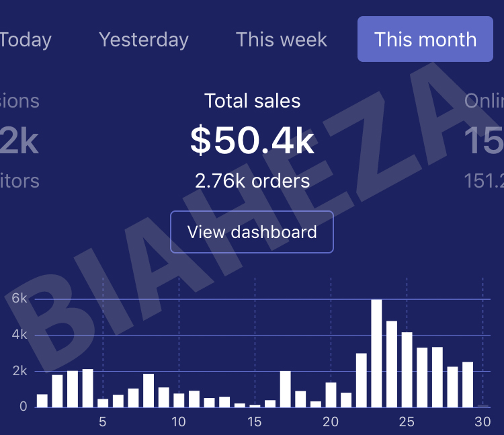
Task: Select the Yesterday tab
Action: tap(144, 40)
